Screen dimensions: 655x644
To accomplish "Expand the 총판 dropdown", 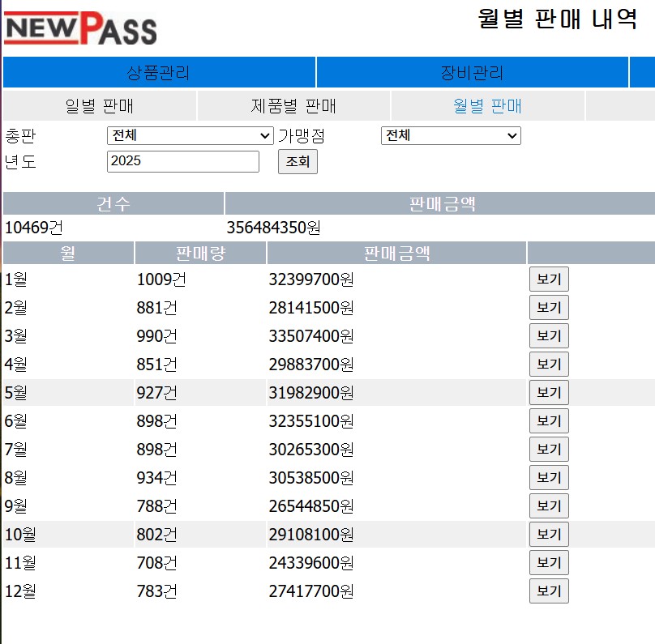I will [x=190, y=136].
